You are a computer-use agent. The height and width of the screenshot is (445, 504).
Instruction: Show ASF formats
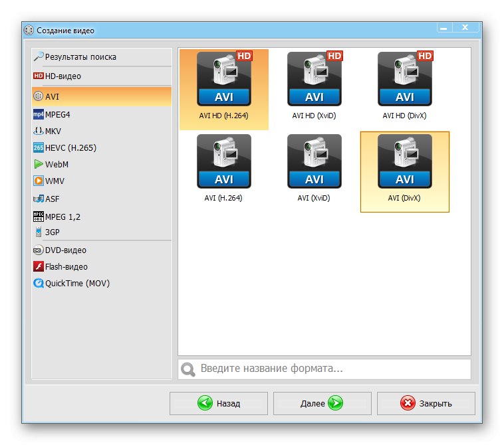coord(102,199)
